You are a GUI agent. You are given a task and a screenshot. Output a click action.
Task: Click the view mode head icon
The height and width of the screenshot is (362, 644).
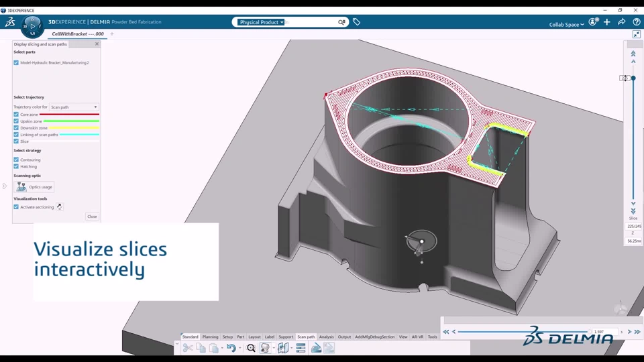(265, 348)
